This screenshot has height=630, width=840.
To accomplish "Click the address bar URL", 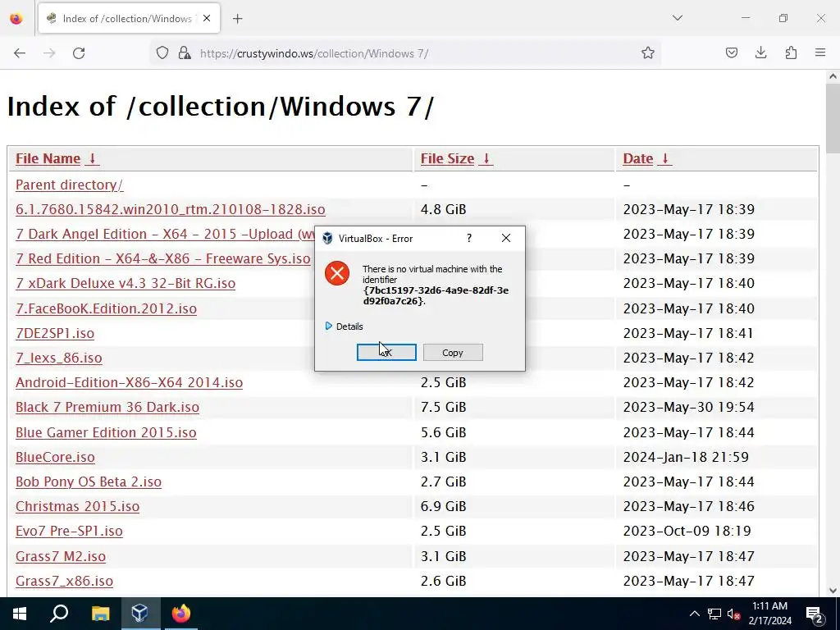I will [x=314, y=53].
